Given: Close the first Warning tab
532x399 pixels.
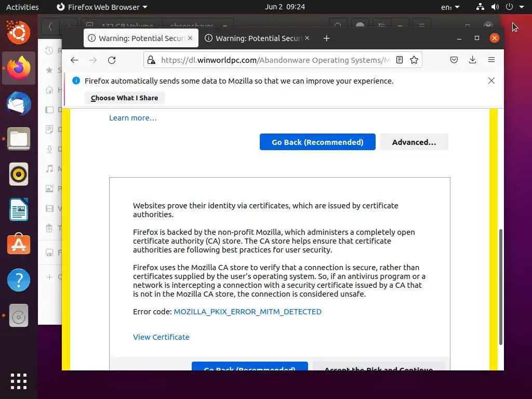Looking at the screenshot, I should tap(190, 38).
